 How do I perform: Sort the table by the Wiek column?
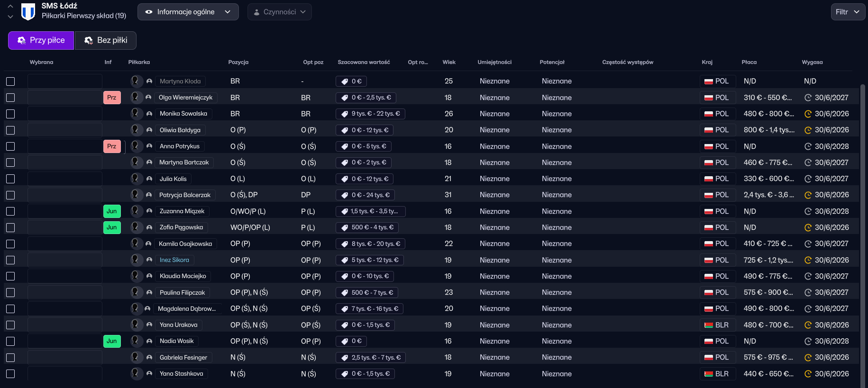448,62
